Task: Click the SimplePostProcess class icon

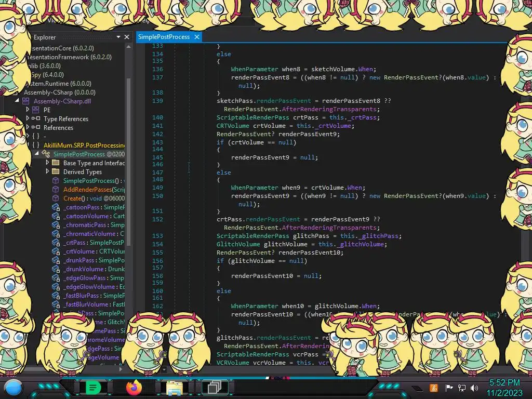Action: pos(46,154)
